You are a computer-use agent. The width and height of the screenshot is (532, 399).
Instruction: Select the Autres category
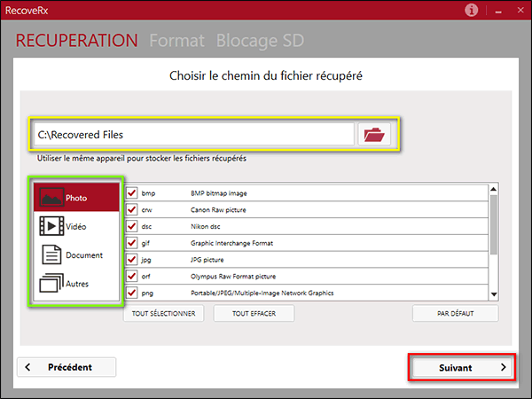tap(76, 284)
